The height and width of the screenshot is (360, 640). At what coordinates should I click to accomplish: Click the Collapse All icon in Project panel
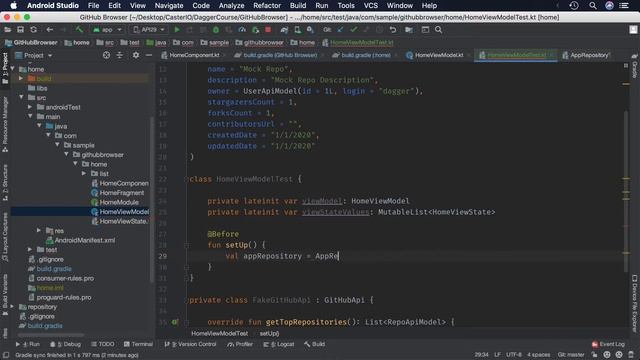[x=119, y=55]
